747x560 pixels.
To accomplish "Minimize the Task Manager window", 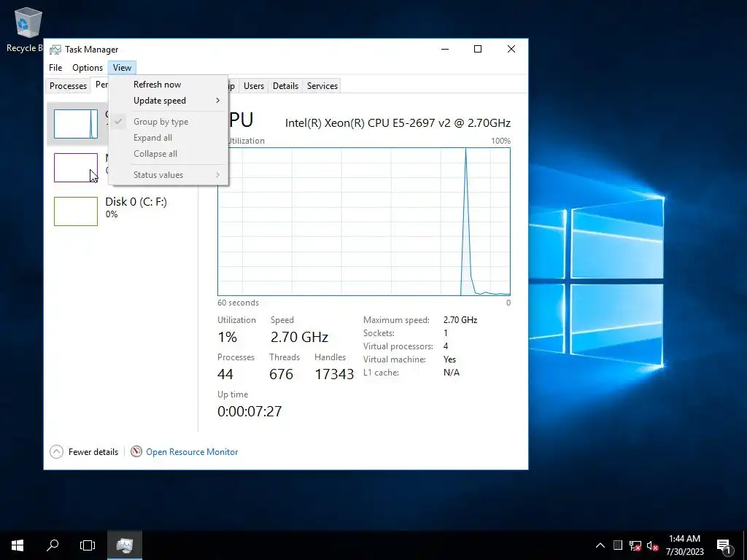I will tap(445, 49).
